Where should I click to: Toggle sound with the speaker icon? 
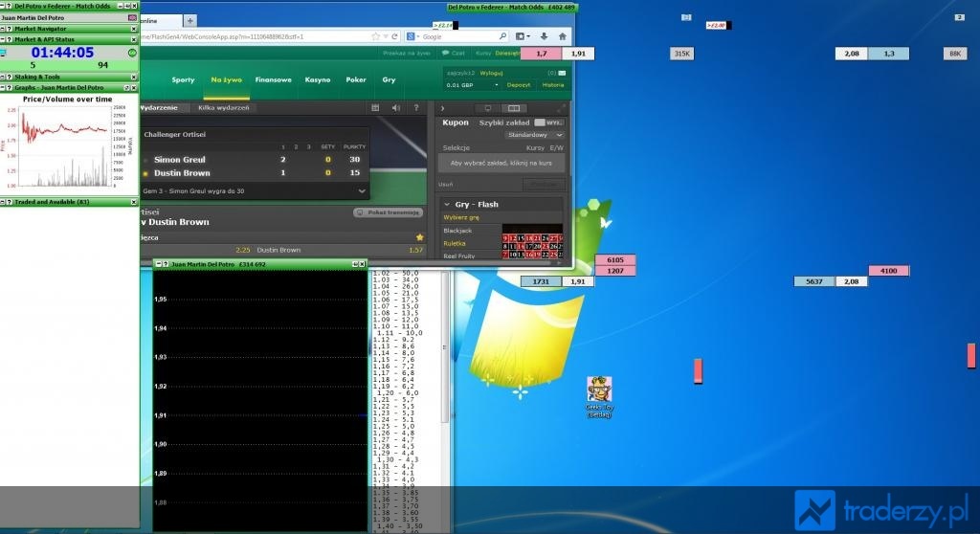point(395,107)
